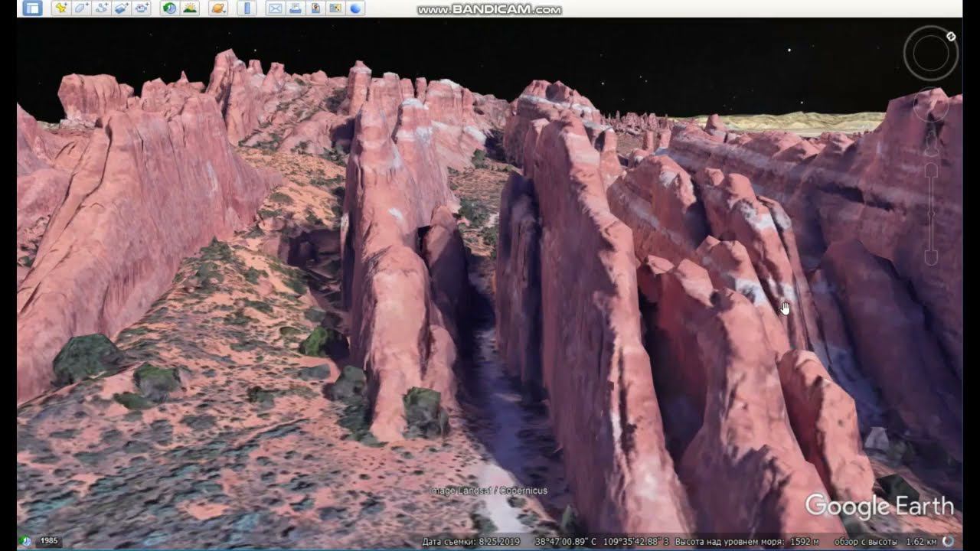The height and width of the screenshot is (551, 980).
Task: Show the ruler measuring tool
Action: 247,8
